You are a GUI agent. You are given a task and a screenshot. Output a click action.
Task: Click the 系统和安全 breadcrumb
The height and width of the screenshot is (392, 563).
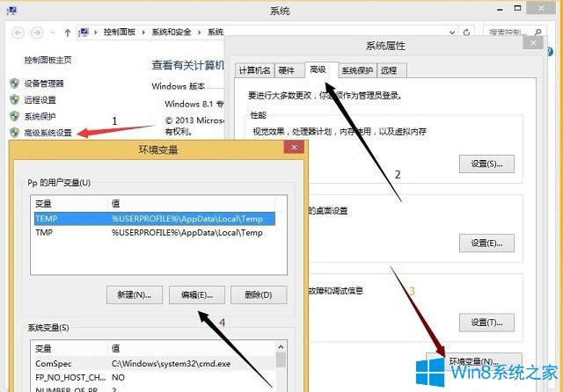click(172, 33)
